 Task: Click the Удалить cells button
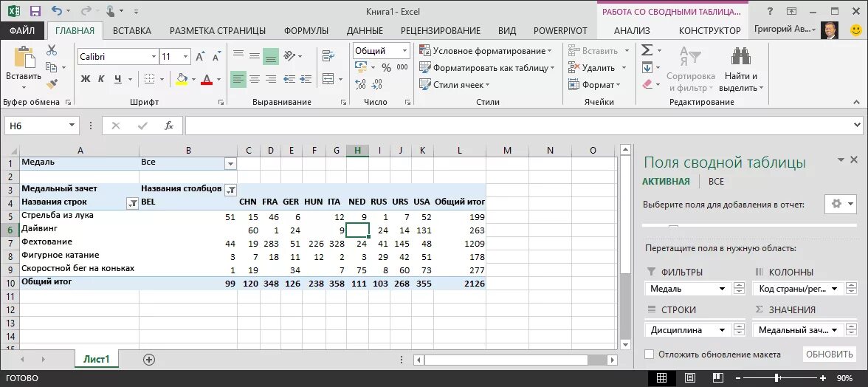click(597, 67)
